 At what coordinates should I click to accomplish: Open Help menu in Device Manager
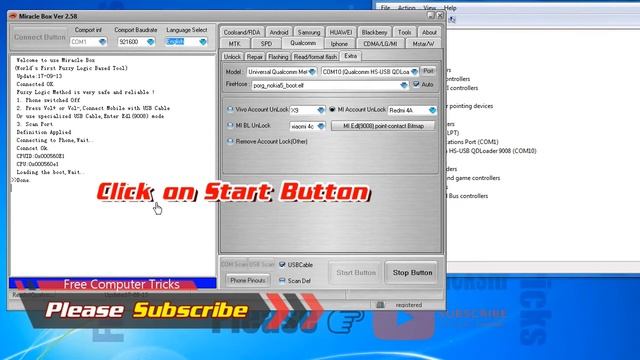450,8
